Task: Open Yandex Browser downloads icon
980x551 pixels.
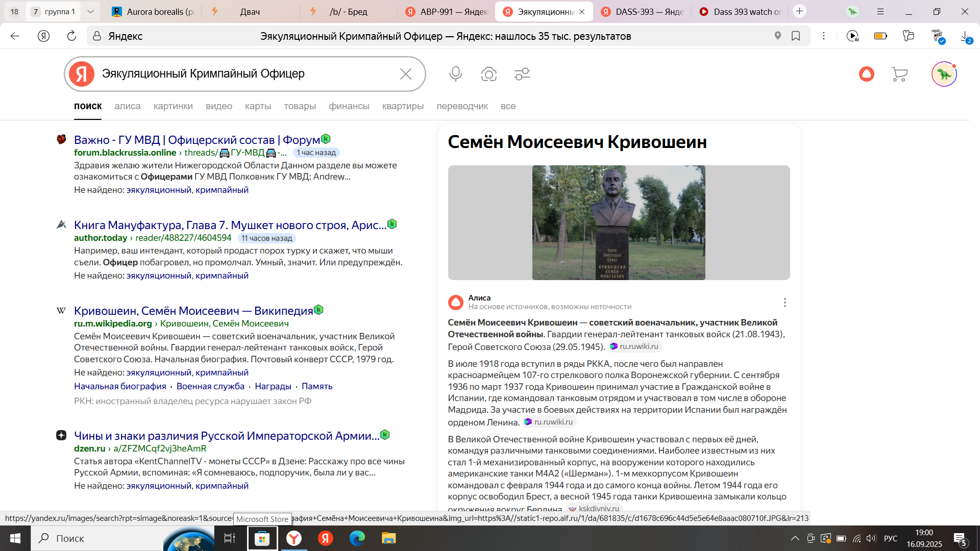Action: (x=965, y=36)
